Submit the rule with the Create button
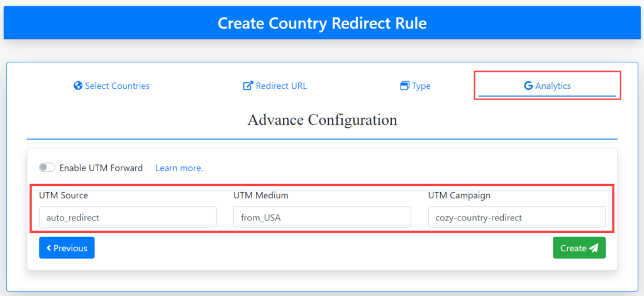This screenshot has width=644, height=296. tap(579, 248)
